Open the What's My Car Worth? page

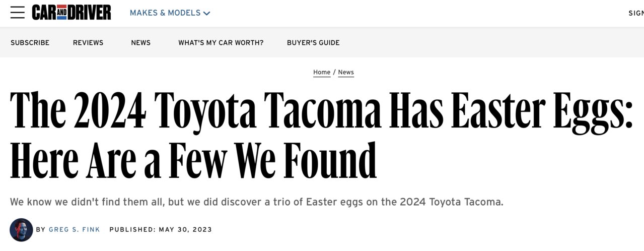221,43
